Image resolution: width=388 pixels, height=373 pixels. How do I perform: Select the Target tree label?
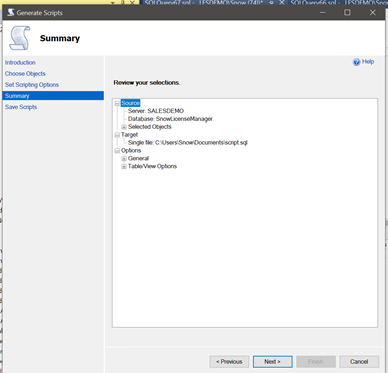(129, 135)
